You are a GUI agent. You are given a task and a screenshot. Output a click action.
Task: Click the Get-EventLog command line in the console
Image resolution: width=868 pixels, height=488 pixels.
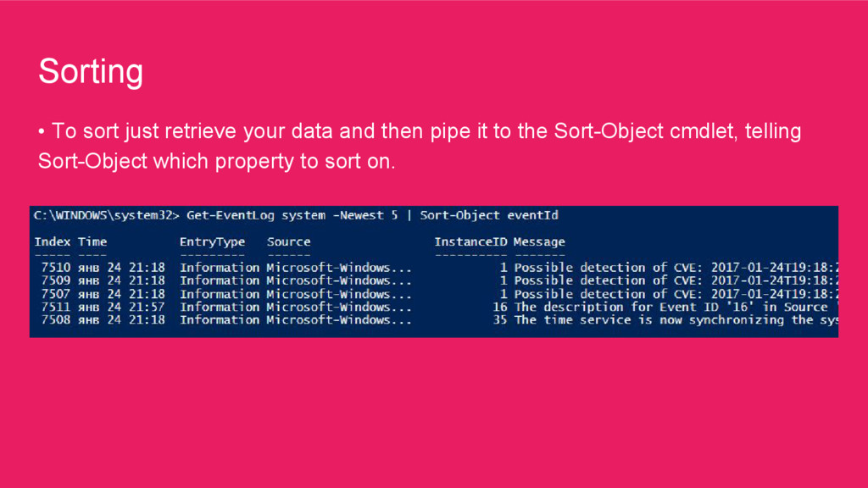click(295, 216)
